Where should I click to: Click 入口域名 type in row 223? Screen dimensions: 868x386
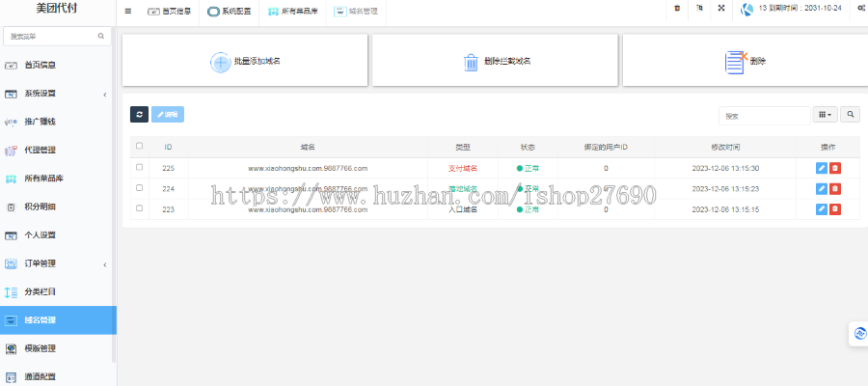coord(463,210)
